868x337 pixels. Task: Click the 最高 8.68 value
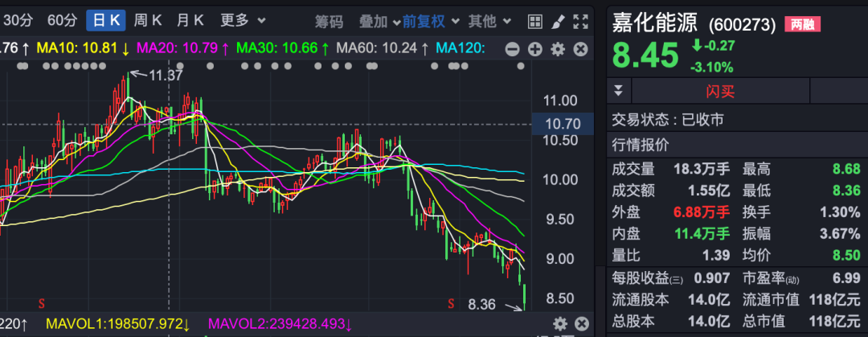(846, 169)
